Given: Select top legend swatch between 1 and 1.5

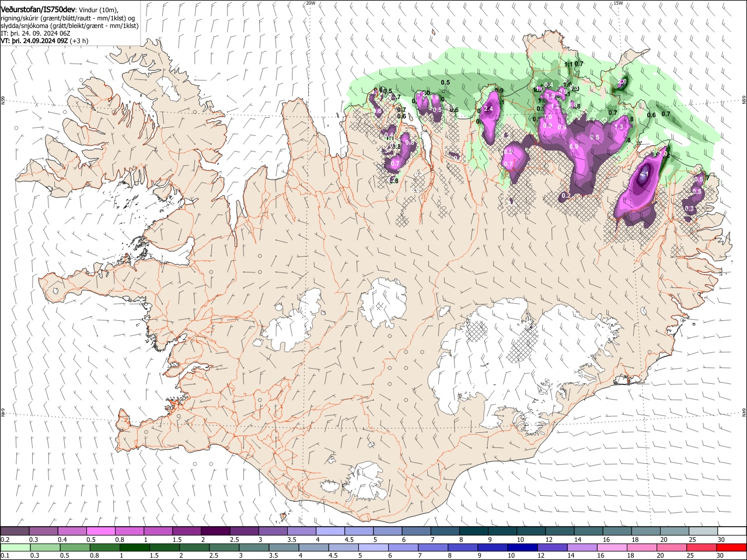Looking at the screenshot, I should point(158,531).
